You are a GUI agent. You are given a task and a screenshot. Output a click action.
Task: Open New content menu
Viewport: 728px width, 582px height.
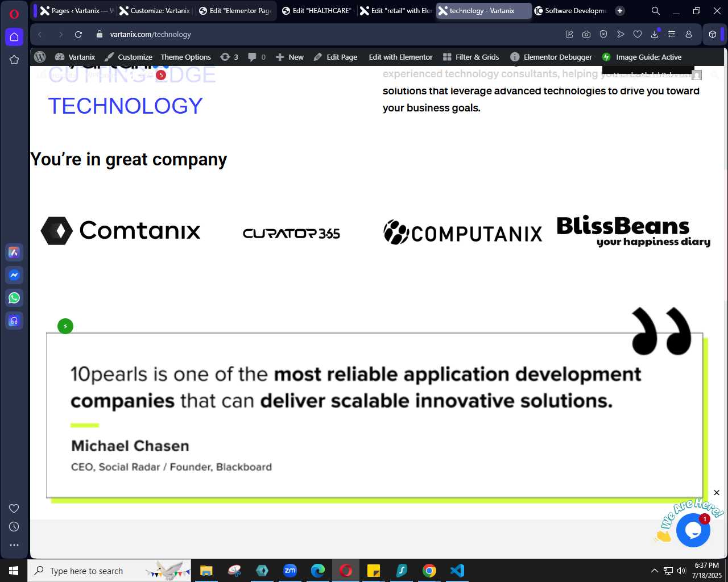point(289,57)
